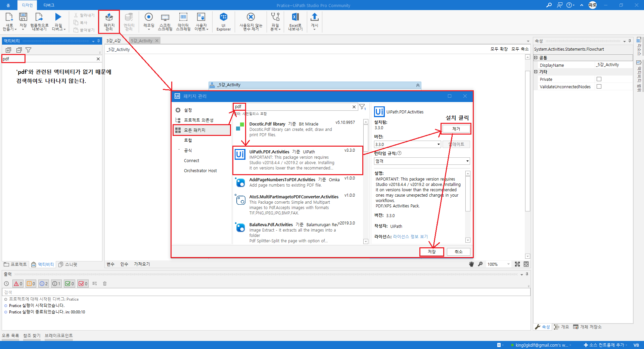Viewport: 644px width, 349px height.
Task: Toggle red checkmark filter in Output panel
Action: click(83, 284)
